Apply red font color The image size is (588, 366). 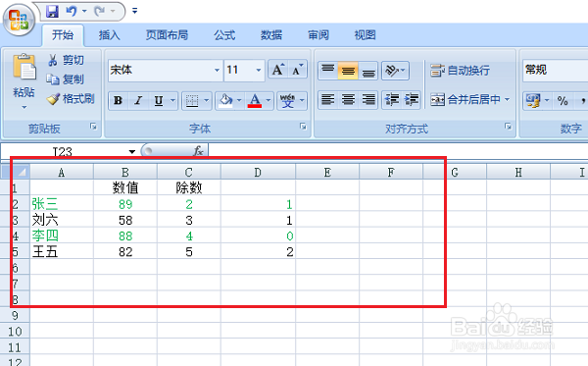click(x=255, y=101)
